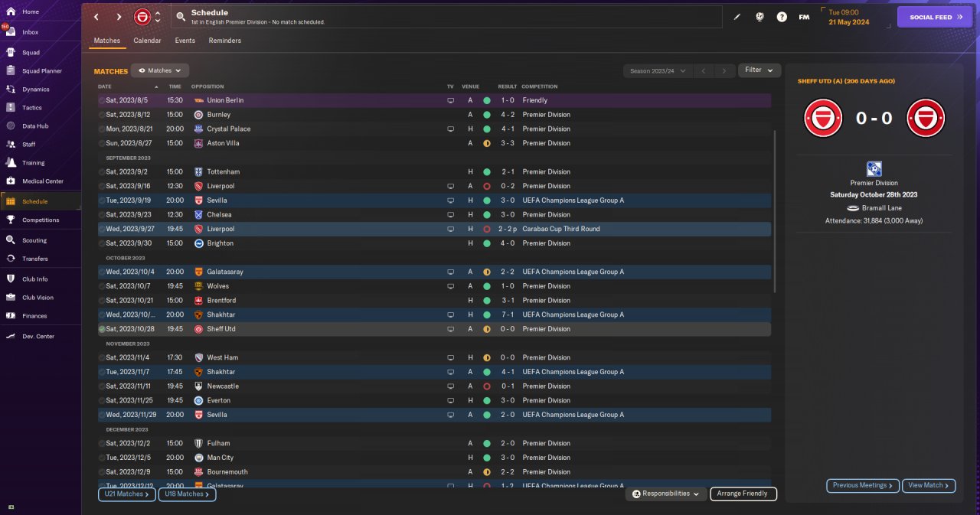The width and height of the screenshot is (980, 515).
Task: Click the matches list scrollbar
Action: (776, 210)
